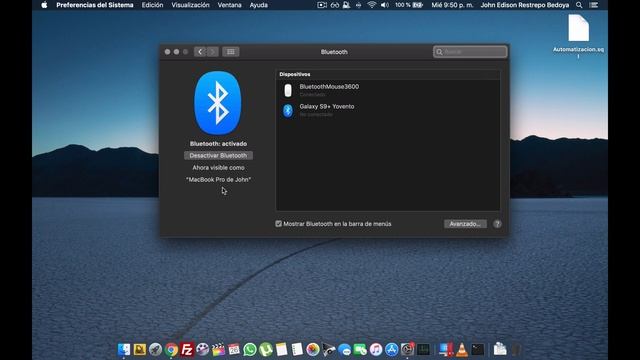This screenshot has height=360, width=640.
Task: Open the Apple menu
Action: [x=44, y=5]
